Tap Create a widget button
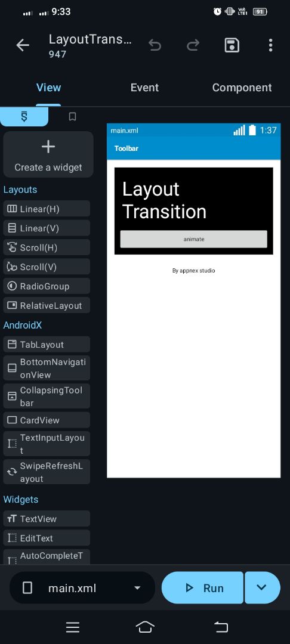This screenshot has height=644, width=290. 48,155
